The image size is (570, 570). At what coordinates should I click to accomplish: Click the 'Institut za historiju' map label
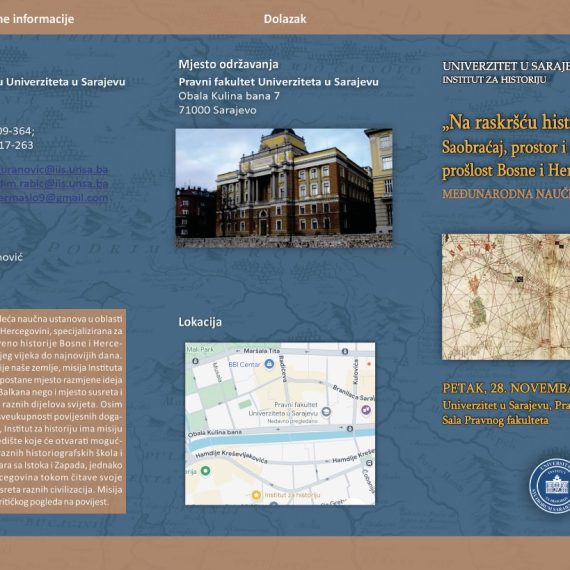(x=292, y=495)
